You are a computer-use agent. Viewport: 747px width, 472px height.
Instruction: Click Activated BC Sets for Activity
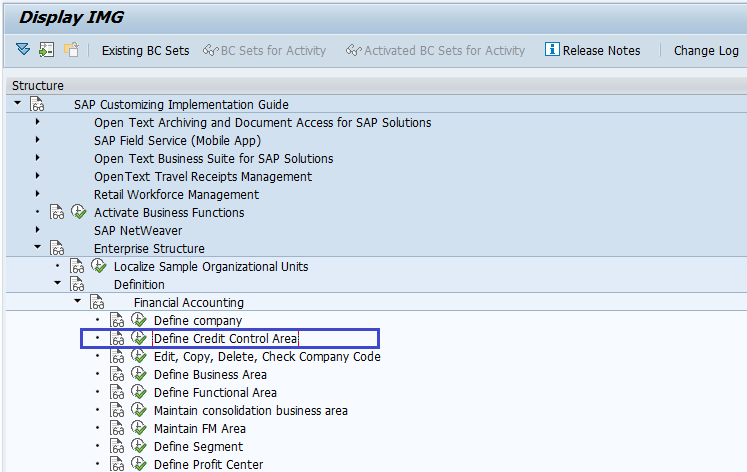click(435, 50)
